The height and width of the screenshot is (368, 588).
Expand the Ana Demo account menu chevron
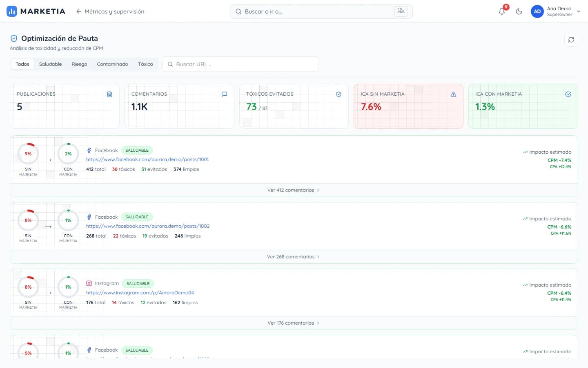[x=578, y=11]
